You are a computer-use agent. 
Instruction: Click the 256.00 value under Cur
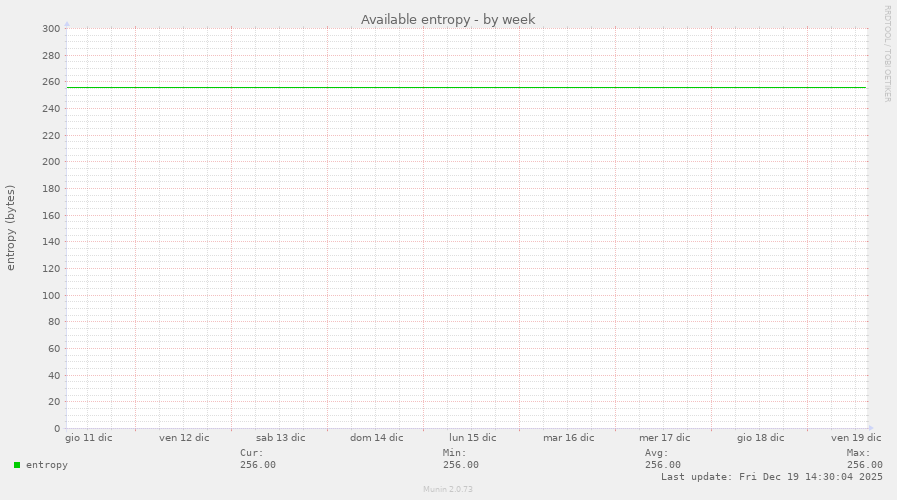[x=258, y=465]
